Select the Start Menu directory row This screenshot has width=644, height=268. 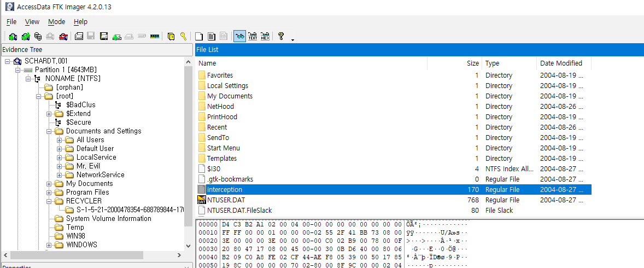394,148
